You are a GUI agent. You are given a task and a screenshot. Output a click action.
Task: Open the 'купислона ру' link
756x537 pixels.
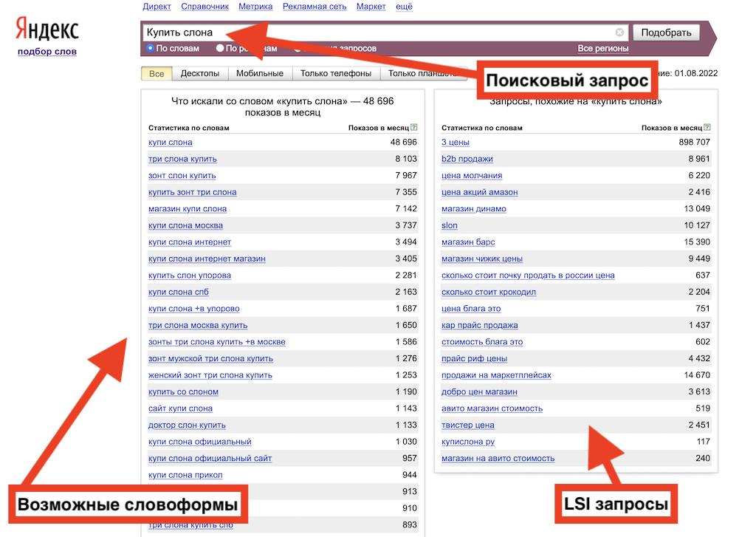(468, 442)
